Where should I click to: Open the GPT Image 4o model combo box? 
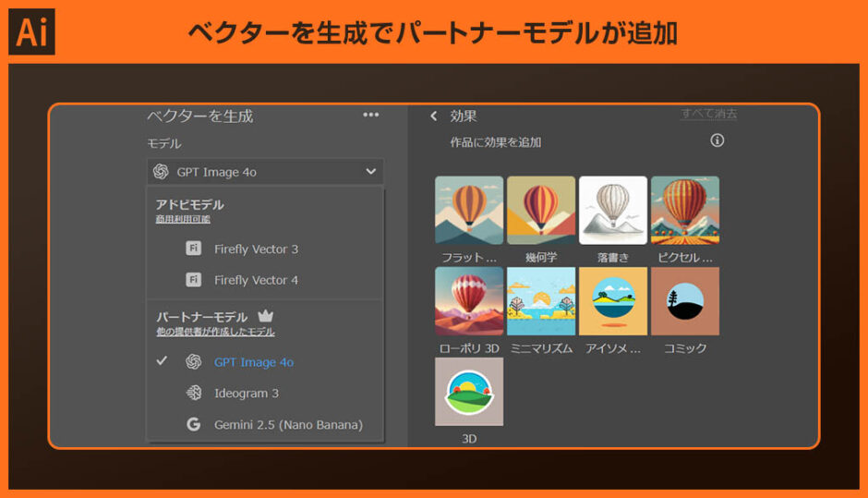[x=264, y=171]
